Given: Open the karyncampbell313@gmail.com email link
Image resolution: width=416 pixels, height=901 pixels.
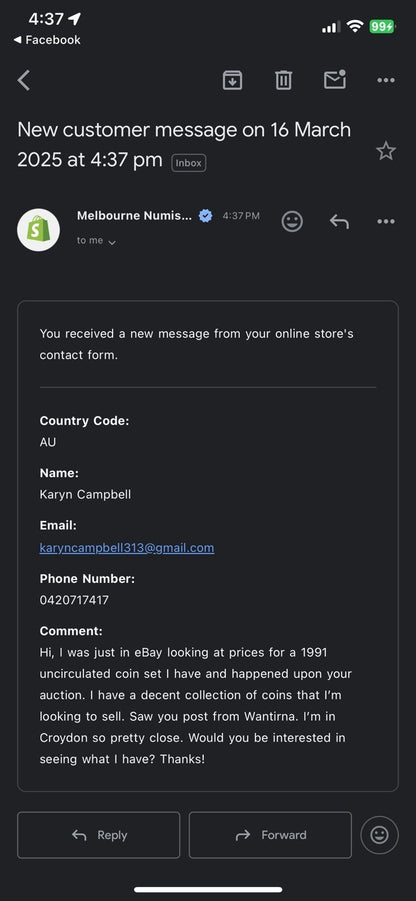Looking at the screenshot, I should click(x=127, y=548).
